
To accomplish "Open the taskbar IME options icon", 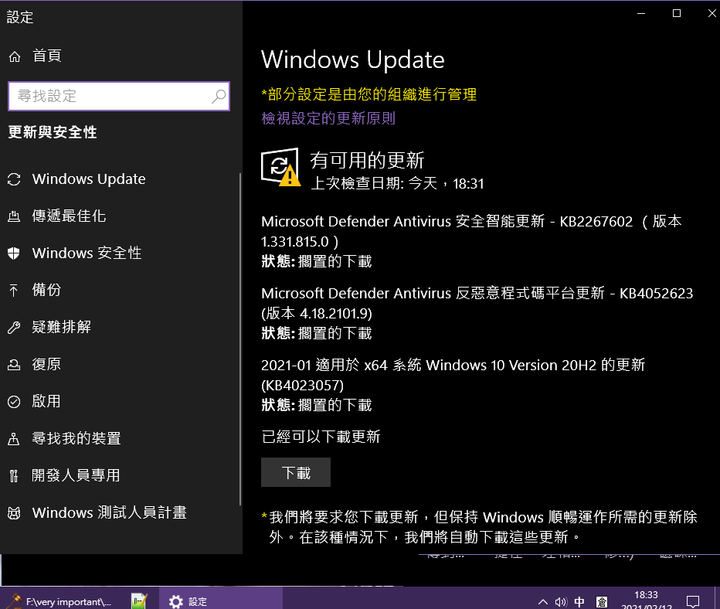I will click(601, 602).
